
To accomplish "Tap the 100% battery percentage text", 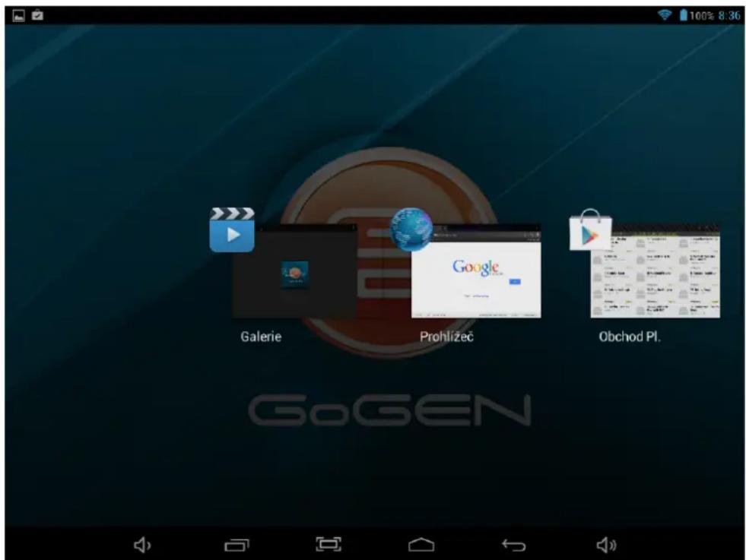I will point(702,16).
